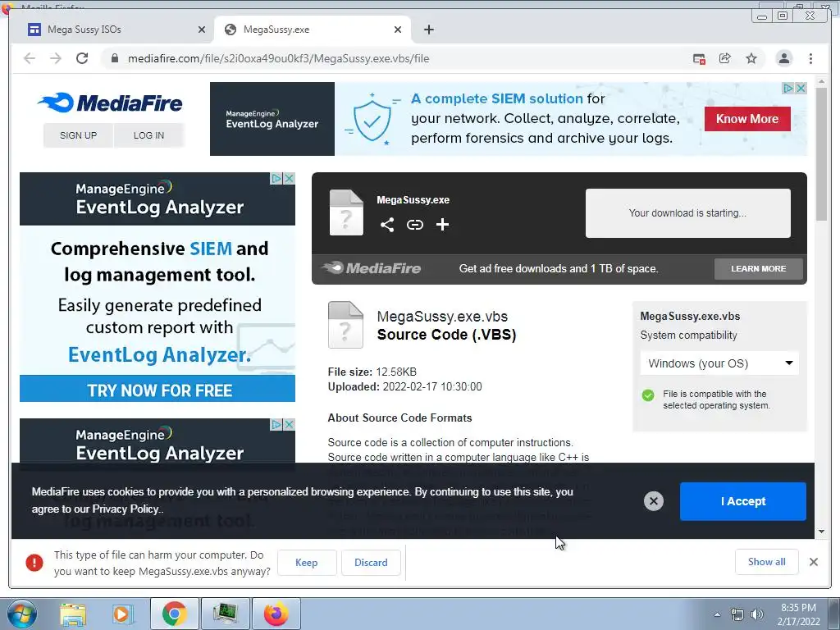
Task: Click the MediaFire logo
Action: pyautogui.click(x=111, y=103)
